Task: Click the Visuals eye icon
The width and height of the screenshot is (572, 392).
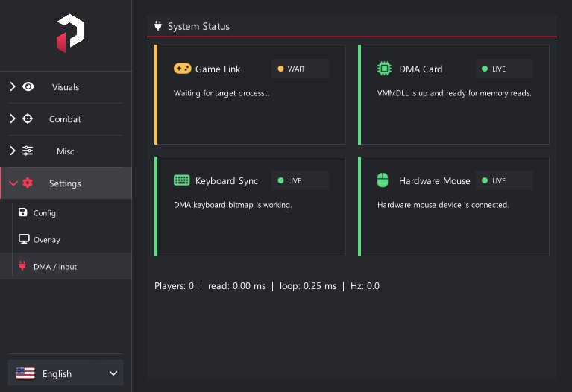Action: click(x=28, y=86)
